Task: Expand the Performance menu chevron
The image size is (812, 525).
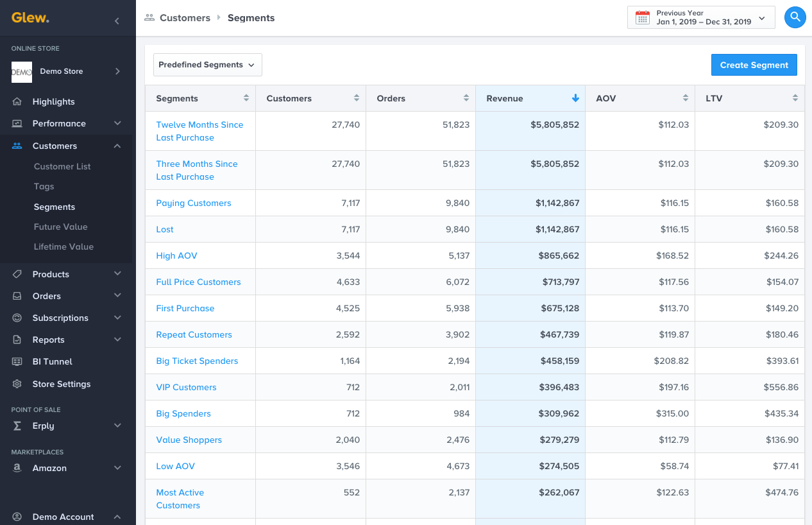Action: pos(117,123)
